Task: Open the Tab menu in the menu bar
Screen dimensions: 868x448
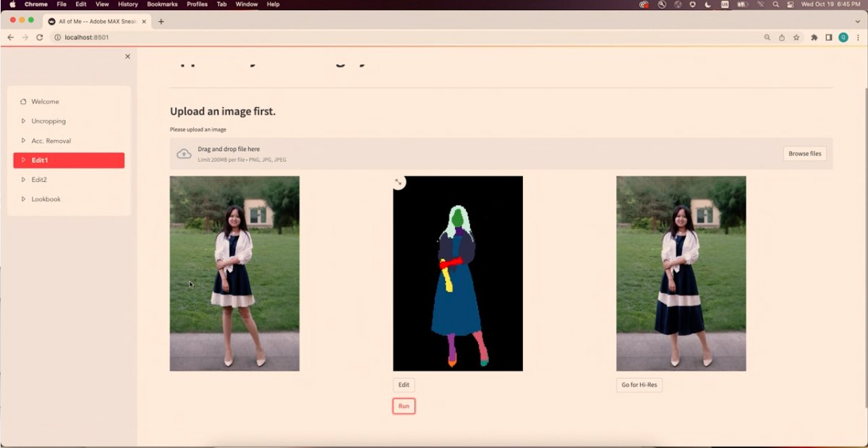Action: tap(222, 4)
